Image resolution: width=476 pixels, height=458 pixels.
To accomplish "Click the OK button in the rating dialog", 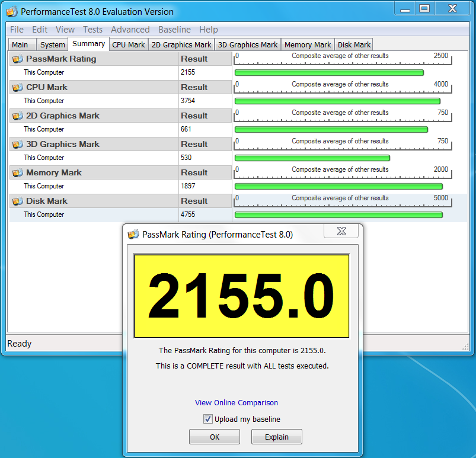I will pos(215,437).
